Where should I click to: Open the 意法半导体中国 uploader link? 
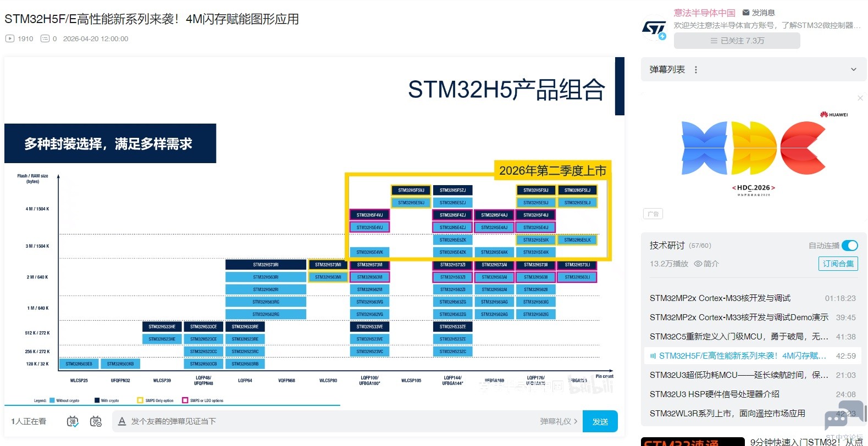(705, 13)
